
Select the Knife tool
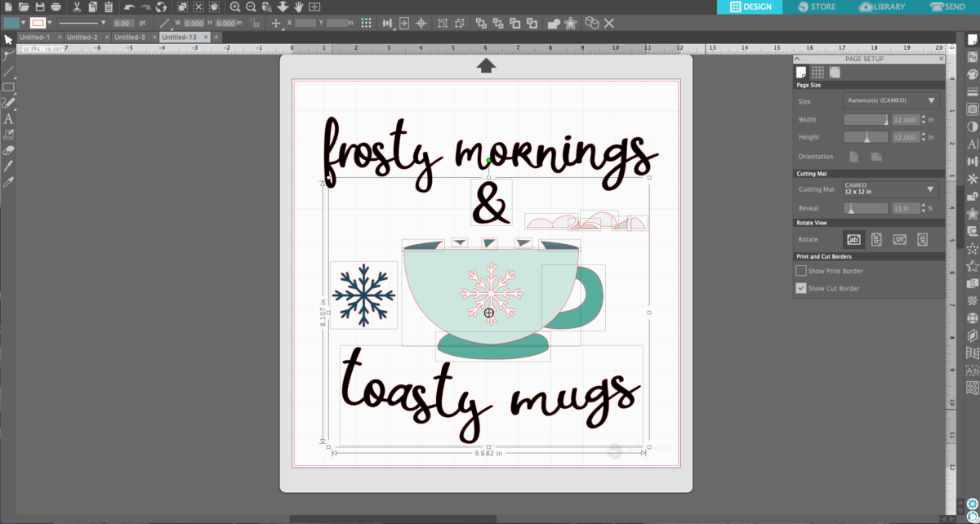[x=8, y=166]
